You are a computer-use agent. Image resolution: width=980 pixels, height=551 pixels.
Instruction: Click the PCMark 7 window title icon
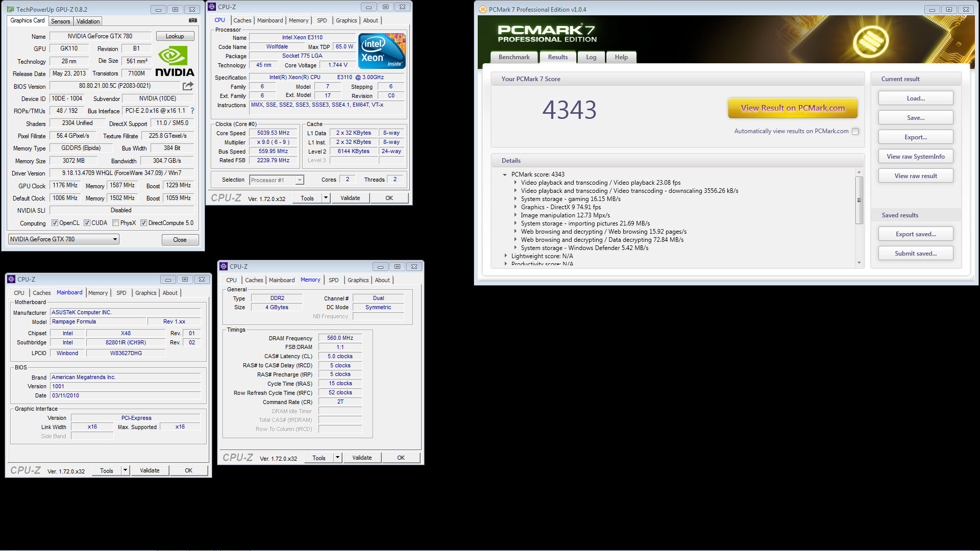coord(482,9)
